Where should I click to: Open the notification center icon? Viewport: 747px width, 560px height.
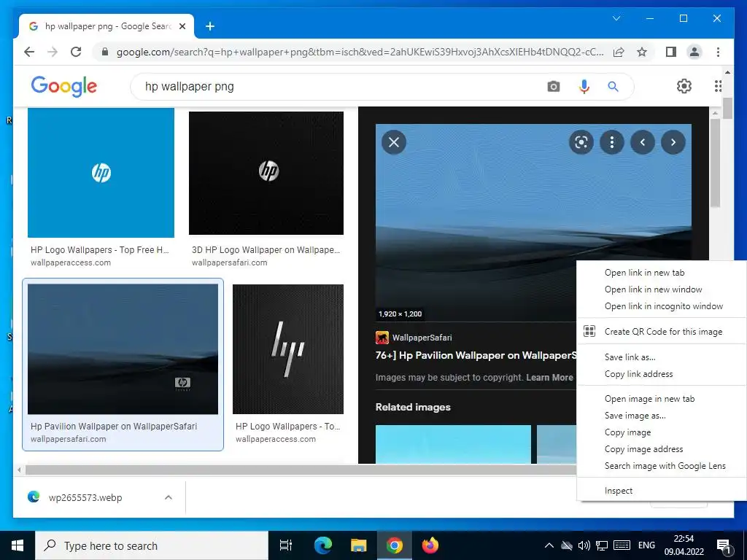point(724,546)
